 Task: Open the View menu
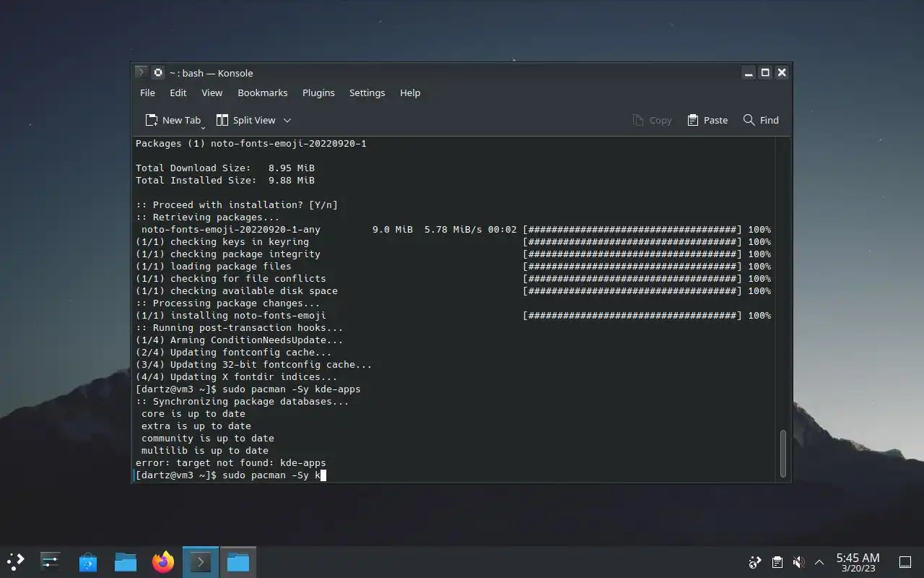pos(212,92)
